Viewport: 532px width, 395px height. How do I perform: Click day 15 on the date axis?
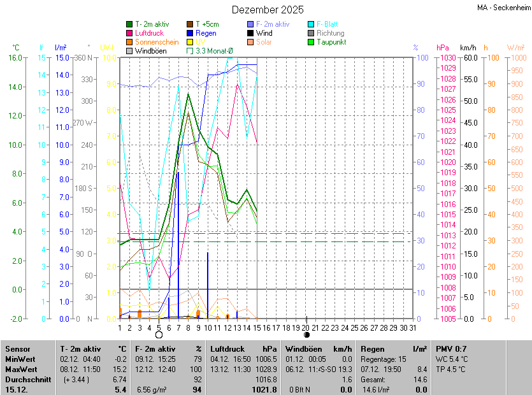tap(257, 327)
